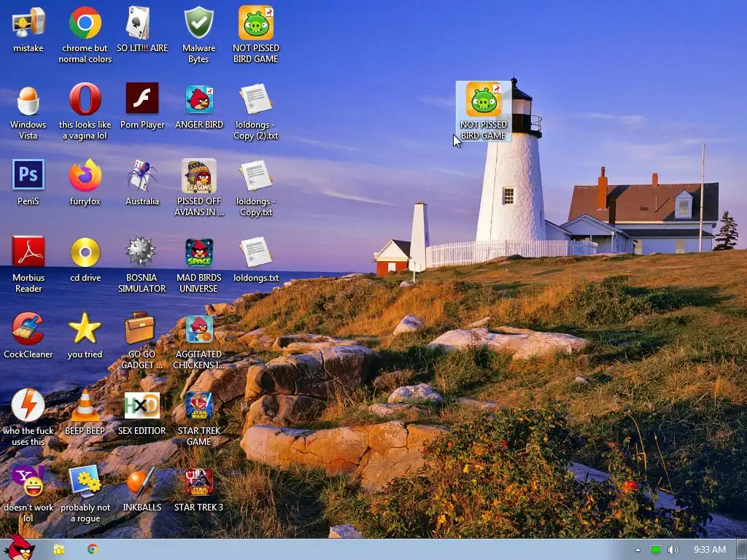Image resolution: width=747 pixels, height=560 pixels.
Task: Select the 'SEX EDITIOR' HxD icon
Action: click(x=142, y=405)
